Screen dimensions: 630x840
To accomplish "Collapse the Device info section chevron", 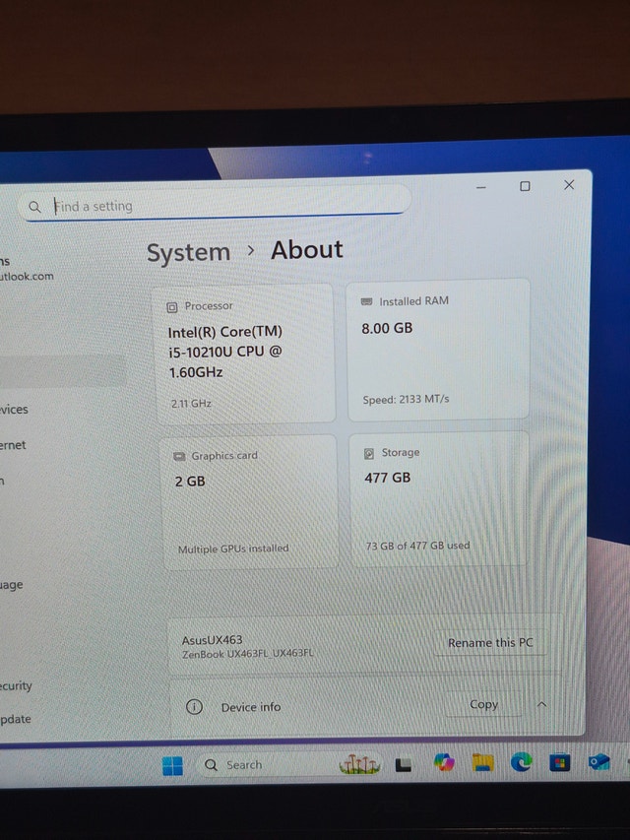I will (541, 704).
